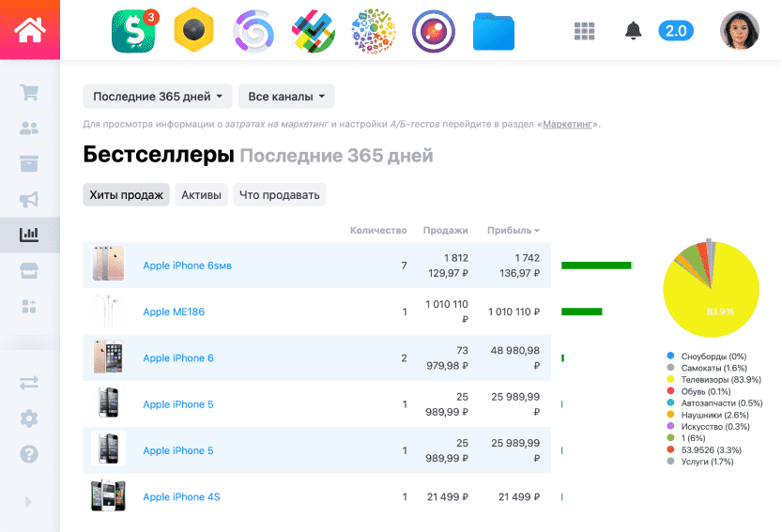
Task: Open analytics via bar chart sidebar icon
Action: (29, 234)
